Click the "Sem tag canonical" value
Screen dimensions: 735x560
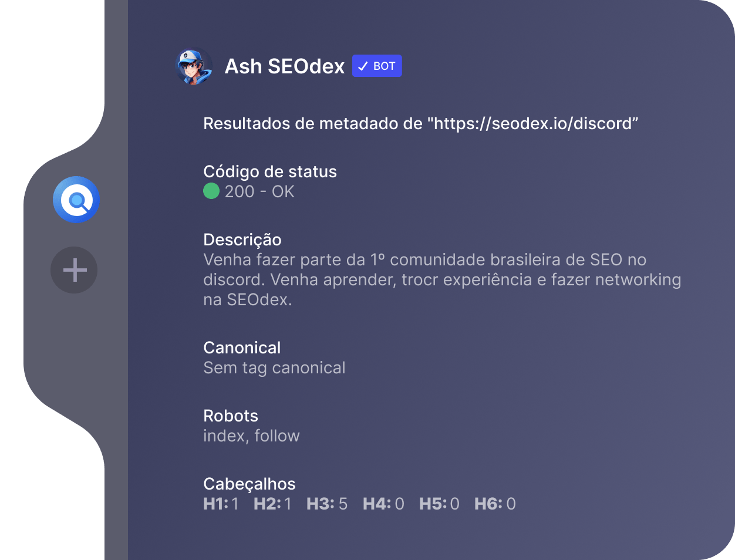(x=274, y=367)
